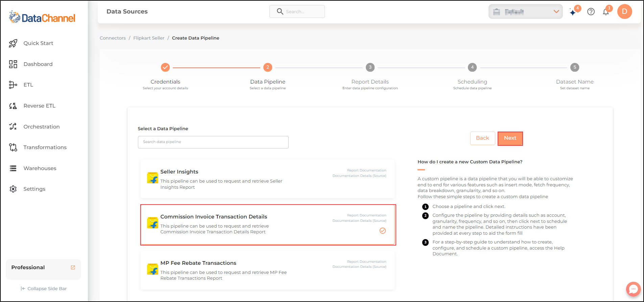Click step 4 Scheduling circle
The width and height of the screenshot is (644, 302).
(472, 67)
